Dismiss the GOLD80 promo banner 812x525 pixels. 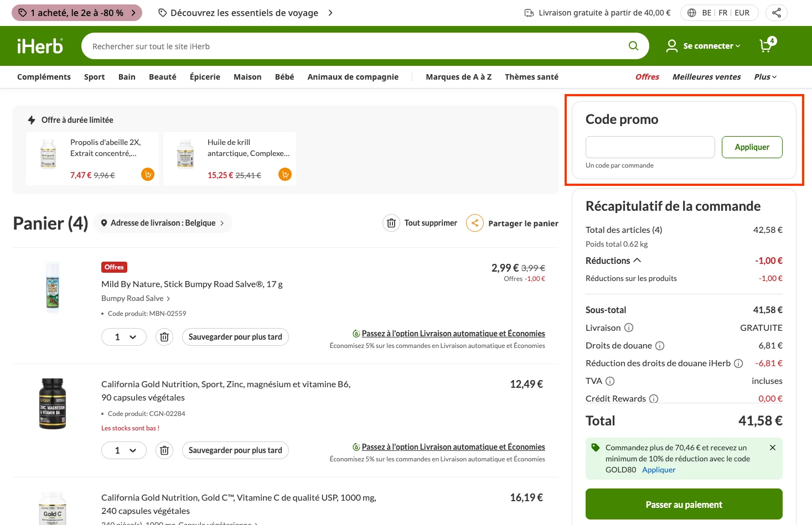tap(773, 448)
